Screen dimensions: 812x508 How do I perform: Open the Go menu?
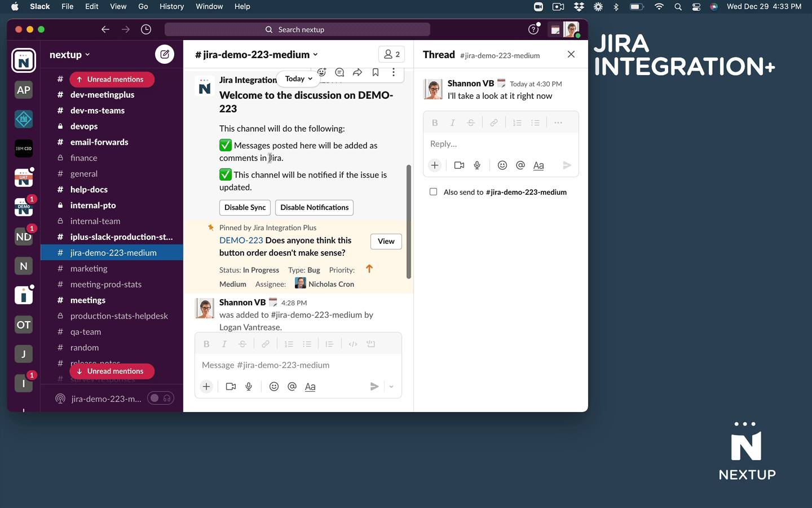pyautogui.click(x=143, y=6)
